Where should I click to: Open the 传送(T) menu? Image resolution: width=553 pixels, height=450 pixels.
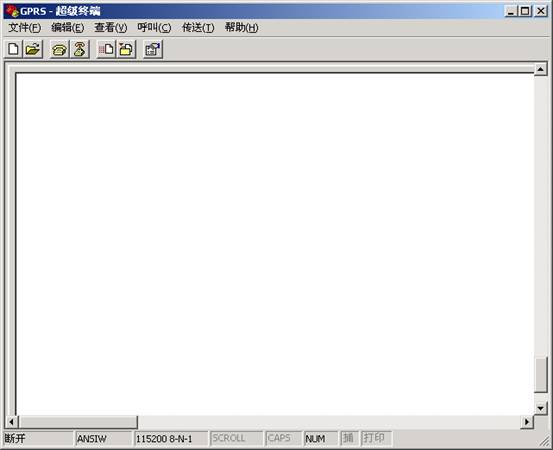point(198,28)
